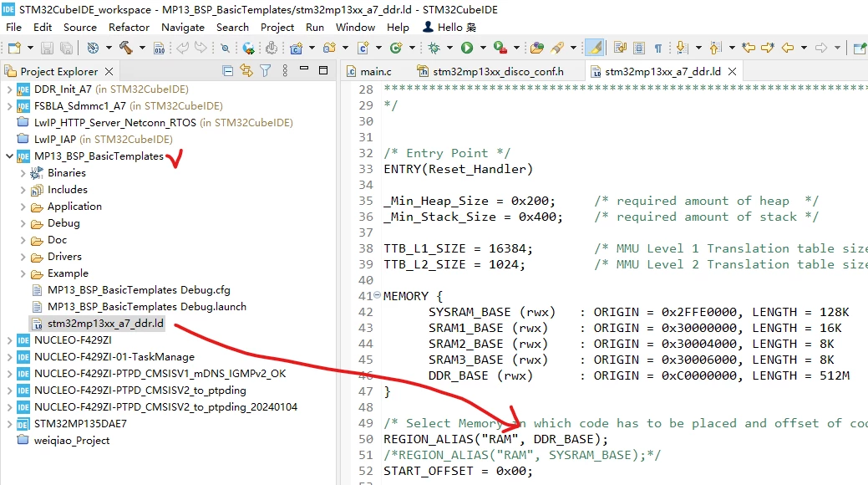868x485 pixels.
Task: Click the yellow Back navigation arrow
Action: click(x=787, y=48)
